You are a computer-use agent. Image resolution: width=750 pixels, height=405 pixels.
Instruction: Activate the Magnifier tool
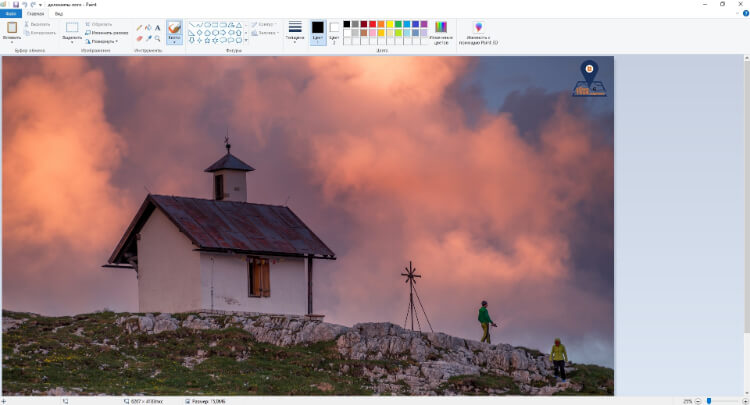[158, 39]
